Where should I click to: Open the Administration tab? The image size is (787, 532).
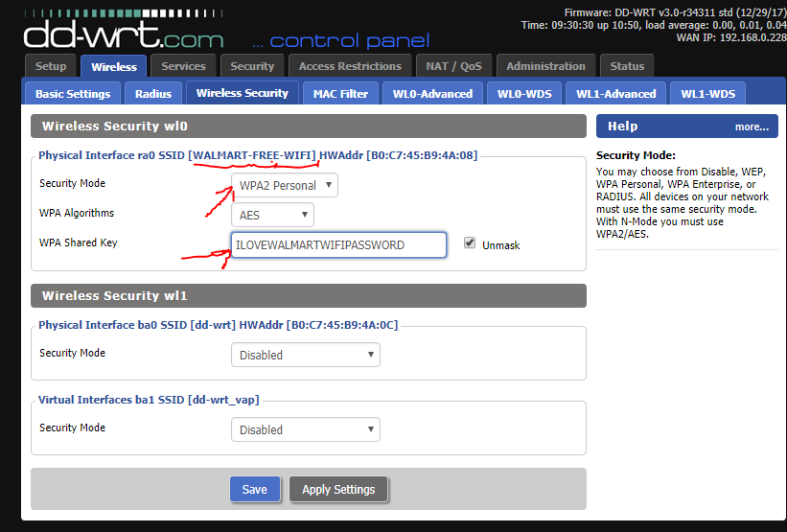tap(545, 66)
